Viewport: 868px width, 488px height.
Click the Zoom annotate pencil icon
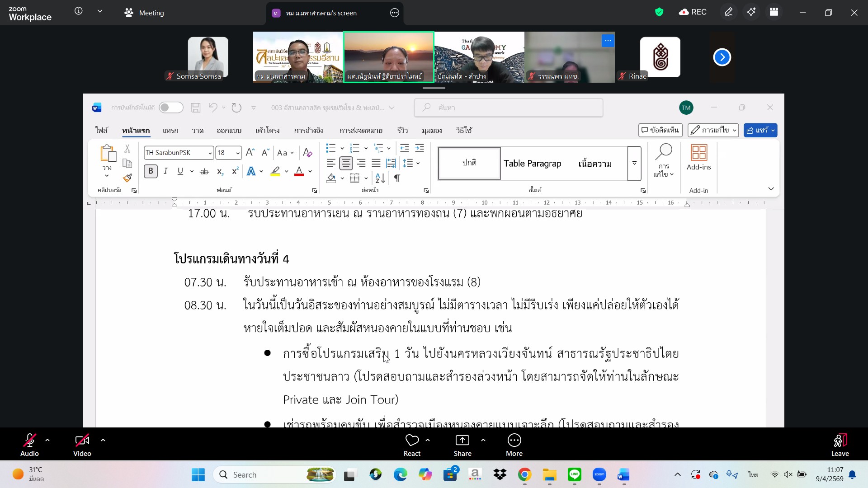click(728, 13)
